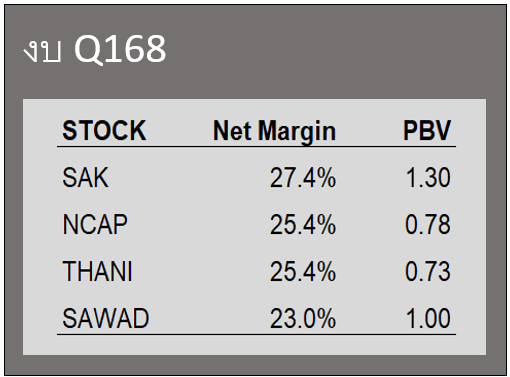Click SAWAD's PBV value 1.00
510x377 pixels.
point(428,319)
